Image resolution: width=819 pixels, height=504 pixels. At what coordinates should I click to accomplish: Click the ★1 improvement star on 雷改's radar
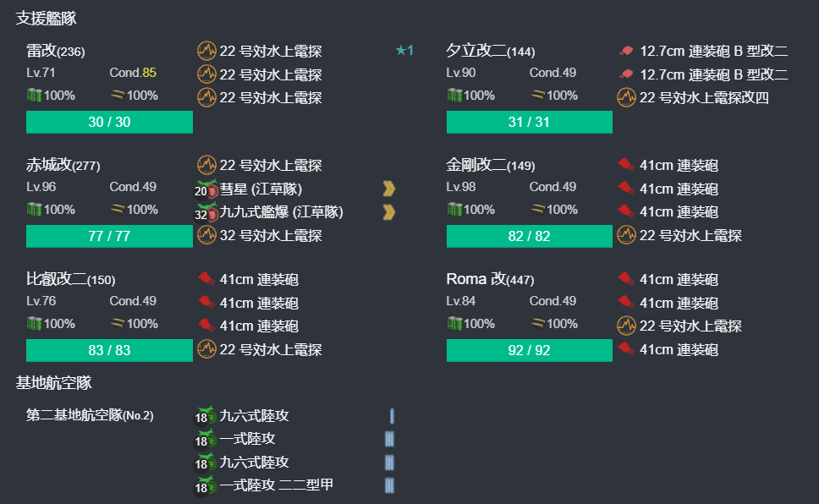click(404, 51)
